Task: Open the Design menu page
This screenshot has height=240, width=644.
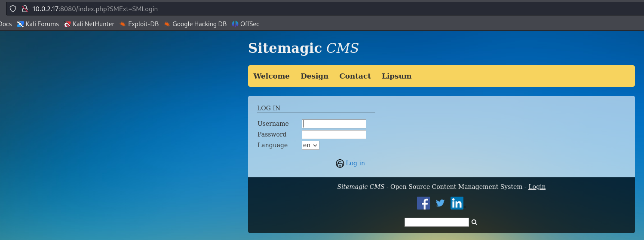Action: [314, 76]
